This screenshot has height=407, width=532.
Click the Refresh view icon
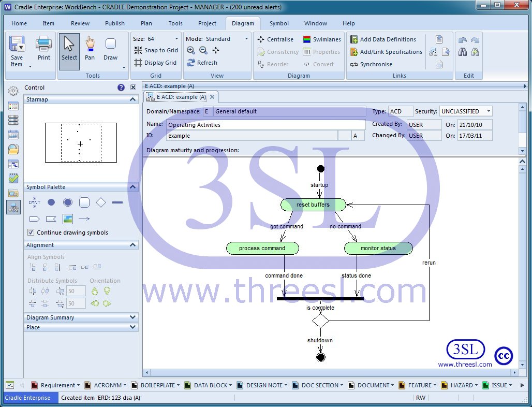[x=191, y=63]
